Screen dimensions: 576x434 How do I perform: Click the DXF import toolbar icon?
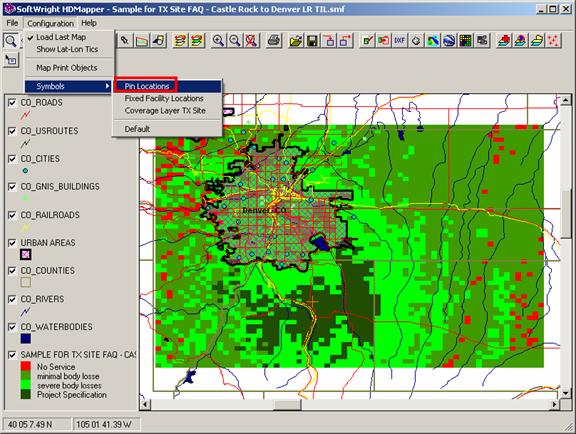399,40
